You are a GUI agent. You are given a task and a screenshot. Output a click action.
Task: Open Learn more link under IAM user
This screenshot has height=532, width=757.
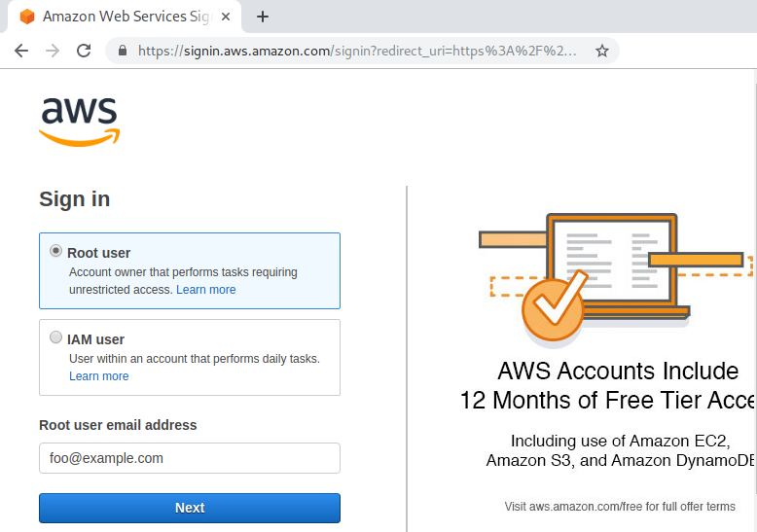99,376
